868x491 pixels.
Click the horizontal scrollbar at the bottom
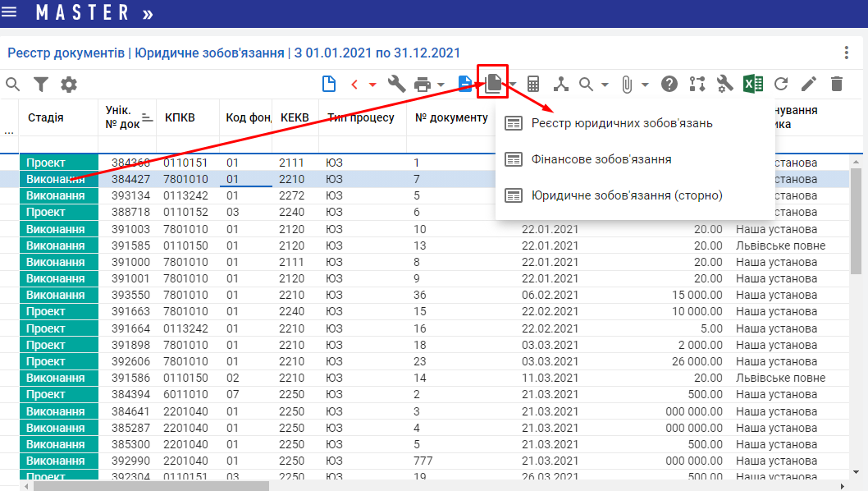[x=148, y=486]
